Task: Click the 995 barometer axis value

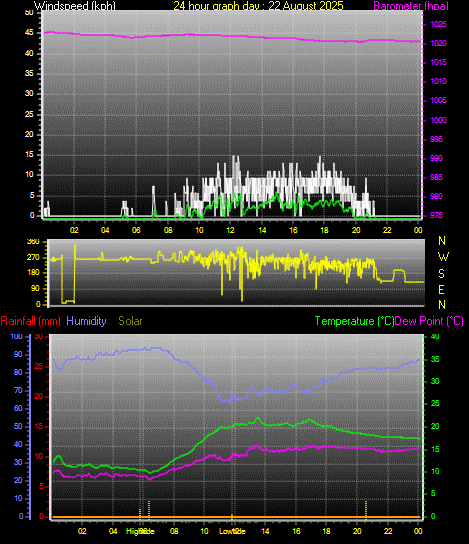Action: point(436,139)
